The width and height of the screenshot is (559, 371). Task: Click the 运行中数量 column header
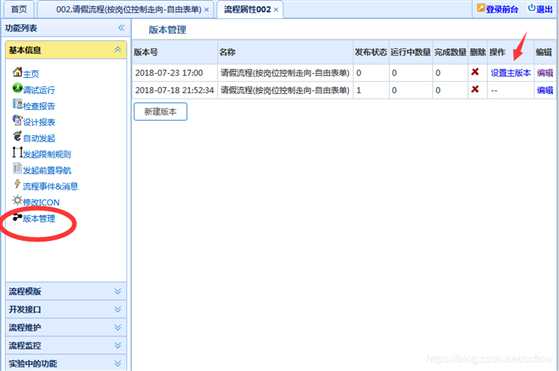tap(411, 52)
